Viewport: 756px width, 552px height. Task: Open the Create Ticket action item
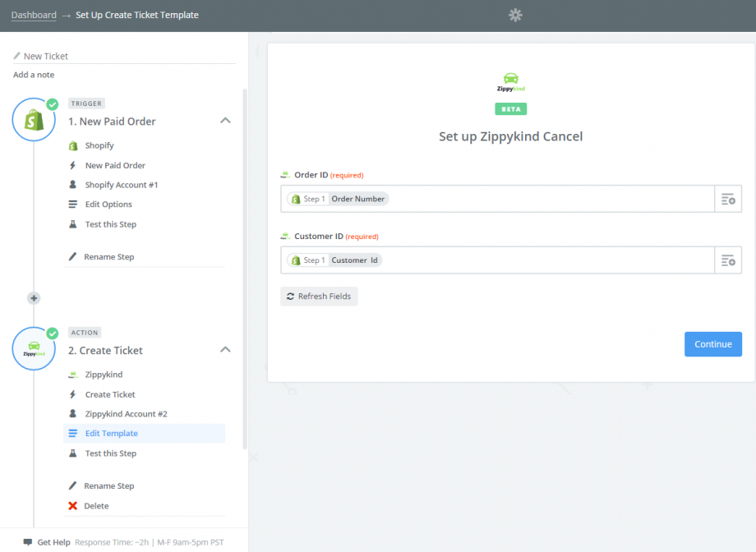click(x=110, y=394)
